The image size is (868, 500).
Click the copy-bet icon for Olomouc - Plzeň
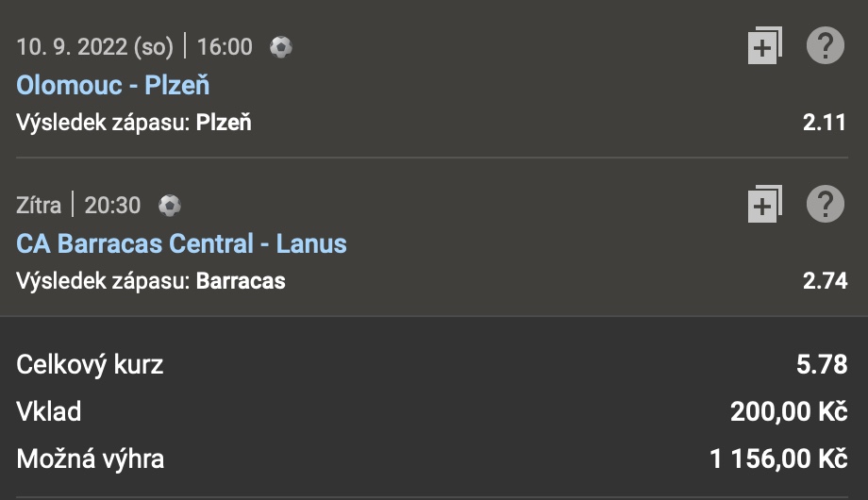[765, 46]
